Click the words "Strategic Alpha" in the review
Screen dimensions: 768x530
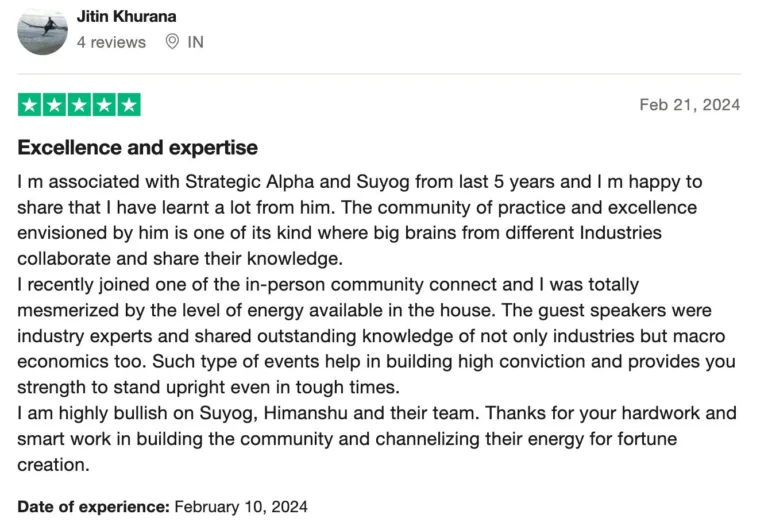[249, 182]
